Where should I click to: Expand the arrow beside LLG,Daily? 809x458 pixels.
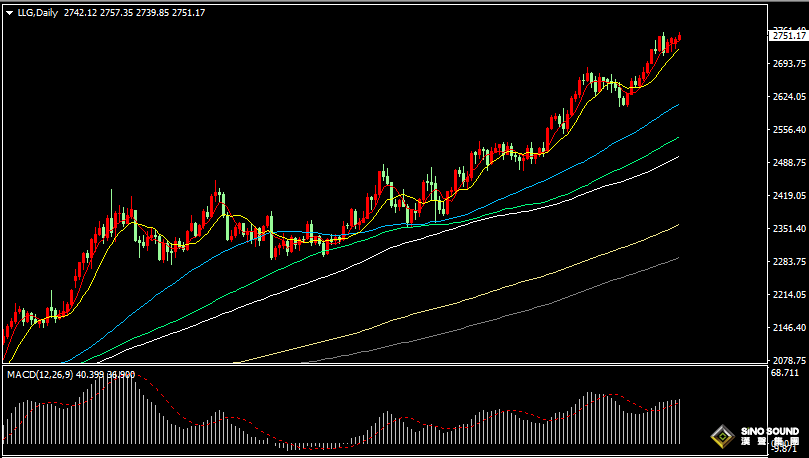[x=9, y=13]
